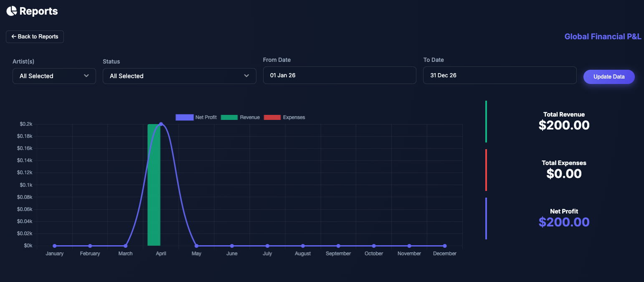Click the Total Expenses $0.00 value
Viewport: 644px width, 282px height.
(564, 173)
